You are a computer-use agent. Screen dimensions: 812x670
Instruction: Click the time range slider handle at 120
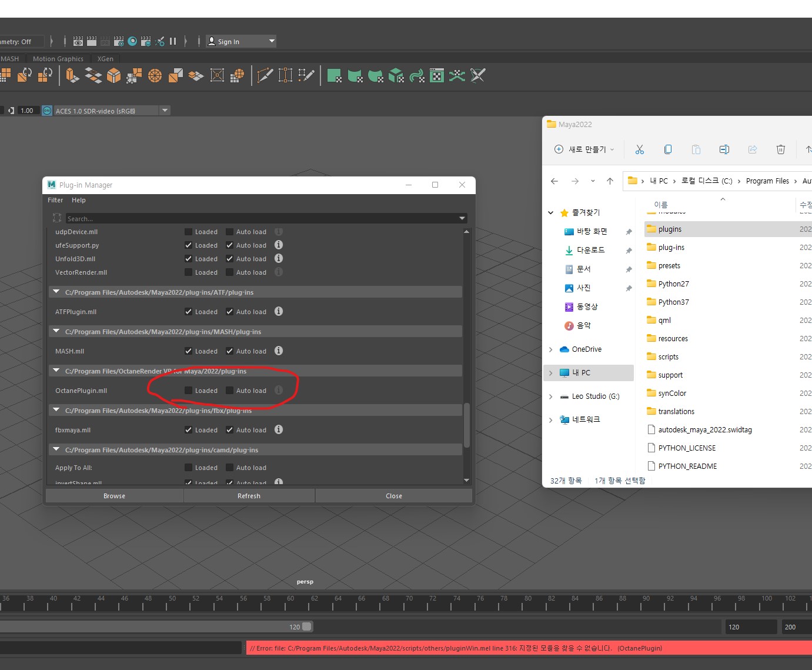click(x=307, y=627)
